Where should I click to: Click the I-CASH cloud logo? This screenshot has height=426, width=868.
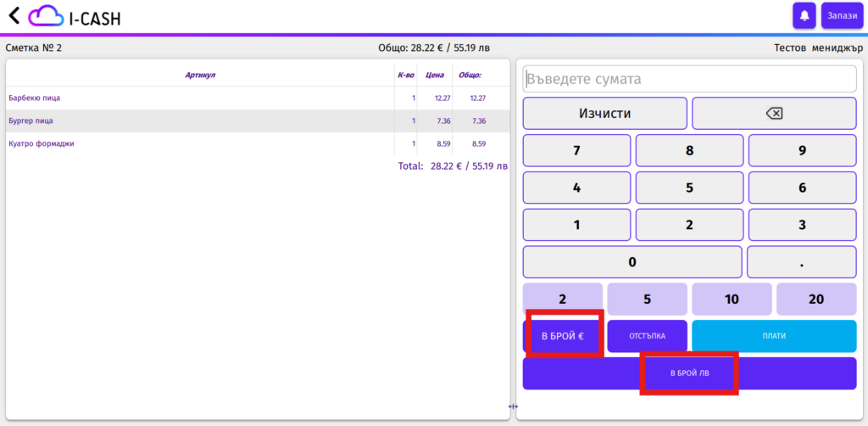click(45, 15)
